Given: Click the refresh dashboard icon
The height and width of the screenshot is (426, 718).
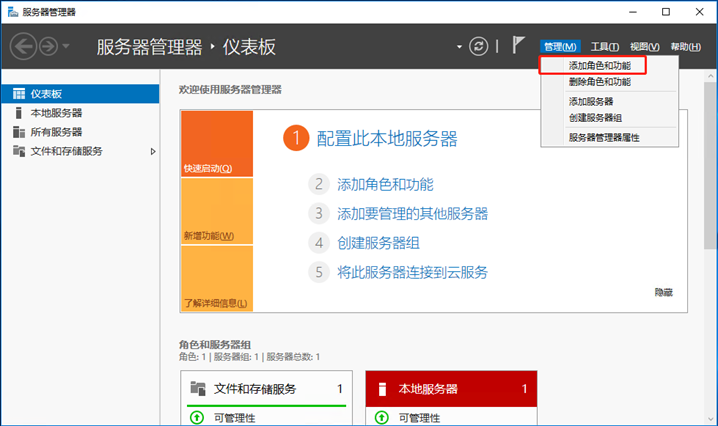Looking at the screenshot, I should (x=480, y=47).
